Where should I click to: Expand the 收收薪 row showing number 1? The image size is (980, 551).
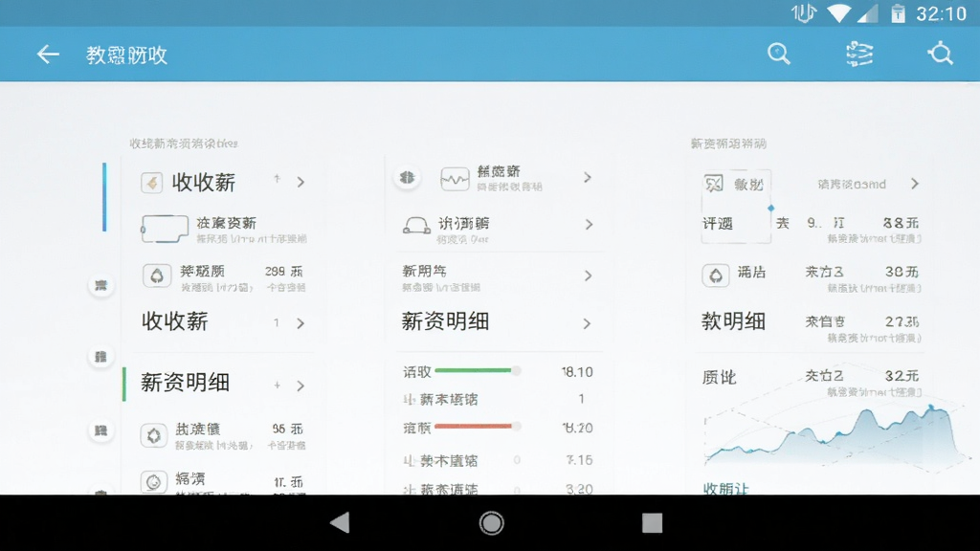301,323
